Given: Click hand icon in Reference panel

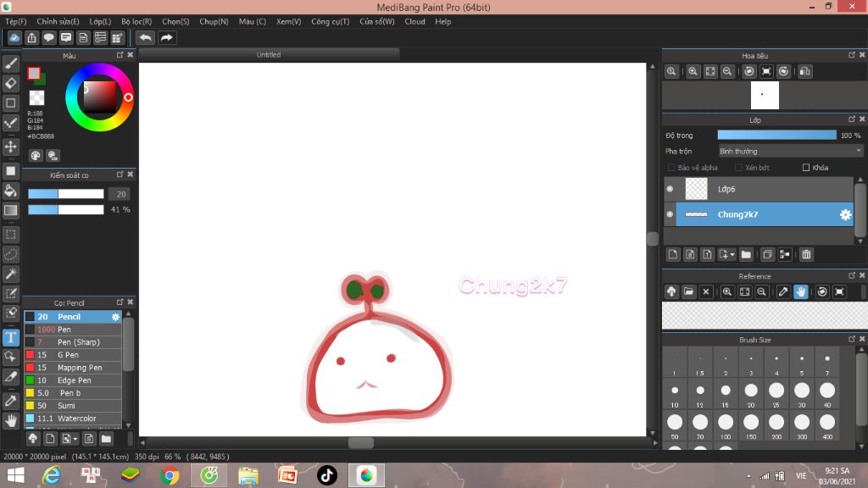Looking at the screenshot, I should 800,291.
